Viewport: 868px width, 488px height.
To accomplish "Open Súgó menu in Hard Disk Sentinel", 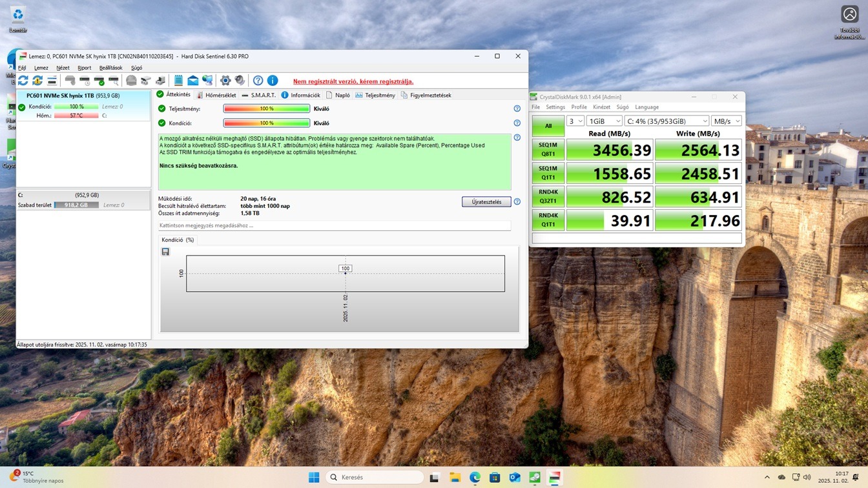I will click(136, 68).
